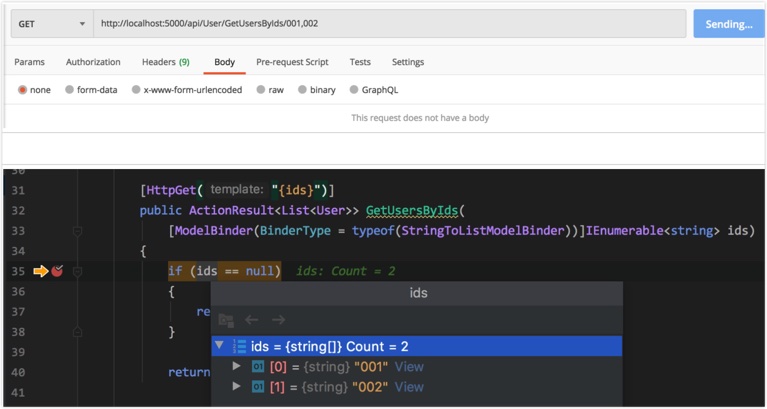Viewport: 767px width, 409px height.
Task: Click the ModelBinder attribute name
Action: coord(214,230)
